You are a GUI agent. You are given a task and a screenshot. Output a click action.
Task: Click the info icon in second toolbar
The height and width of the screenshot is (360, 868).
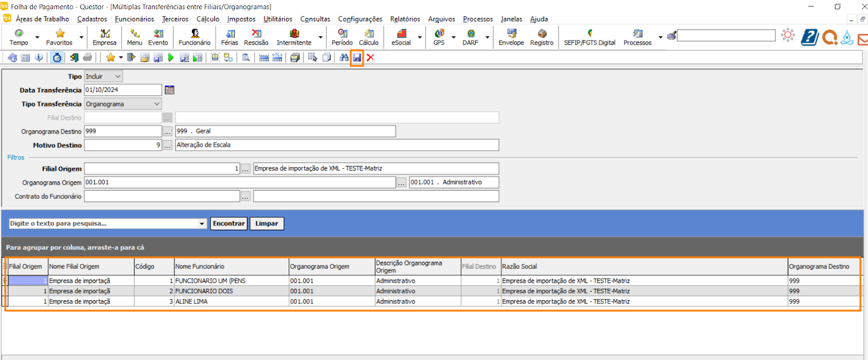coord(39,58)
